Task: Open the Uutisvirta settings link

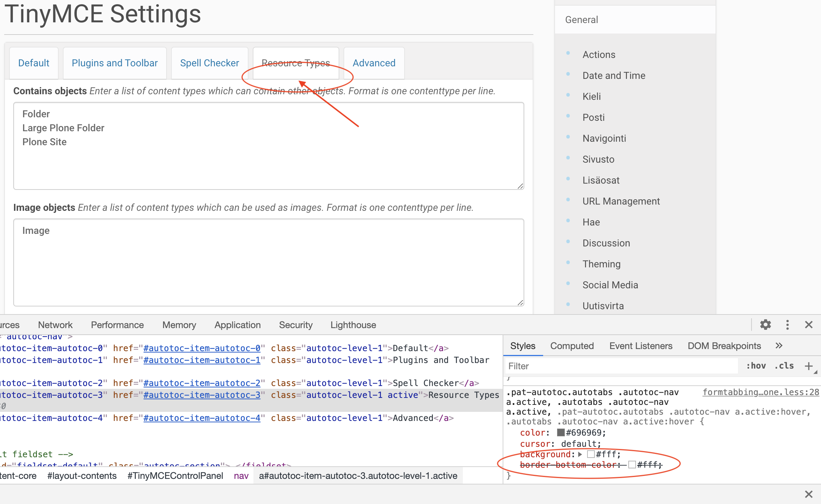Action: 603,306
